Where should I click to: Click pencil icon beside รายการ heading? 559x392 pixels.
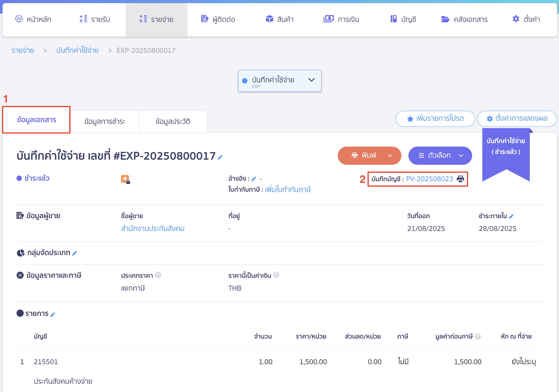coord(53,314)
